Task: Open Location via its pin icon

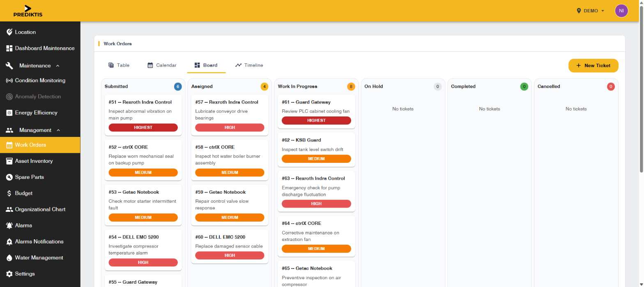Action: [x=9, y=32]
